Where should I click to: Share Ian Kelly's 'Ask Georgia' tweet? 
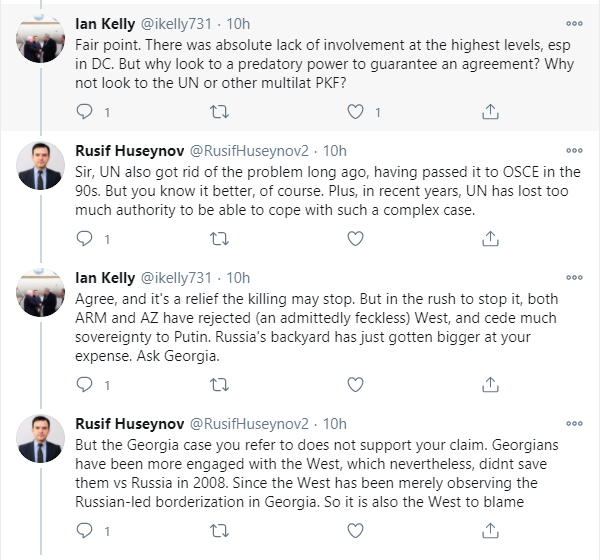490,384
